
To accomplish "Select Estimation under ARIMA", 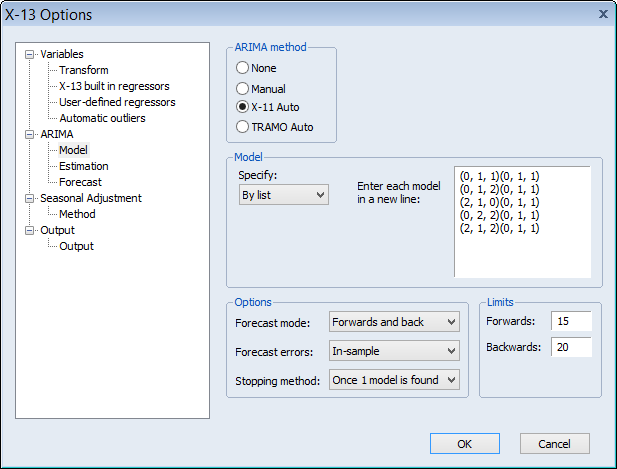I will [84, 166].
